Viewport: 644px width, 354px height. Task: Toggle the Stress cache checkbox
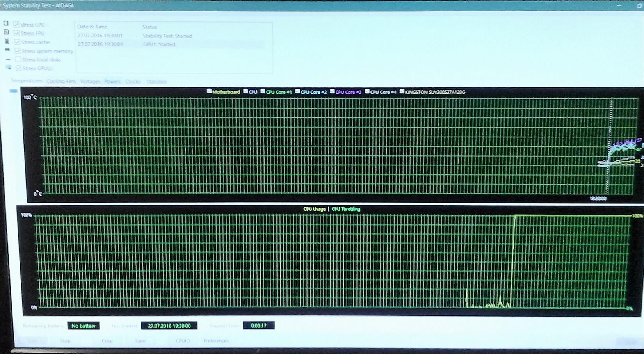pyautogui.click(x=17, y=42)
